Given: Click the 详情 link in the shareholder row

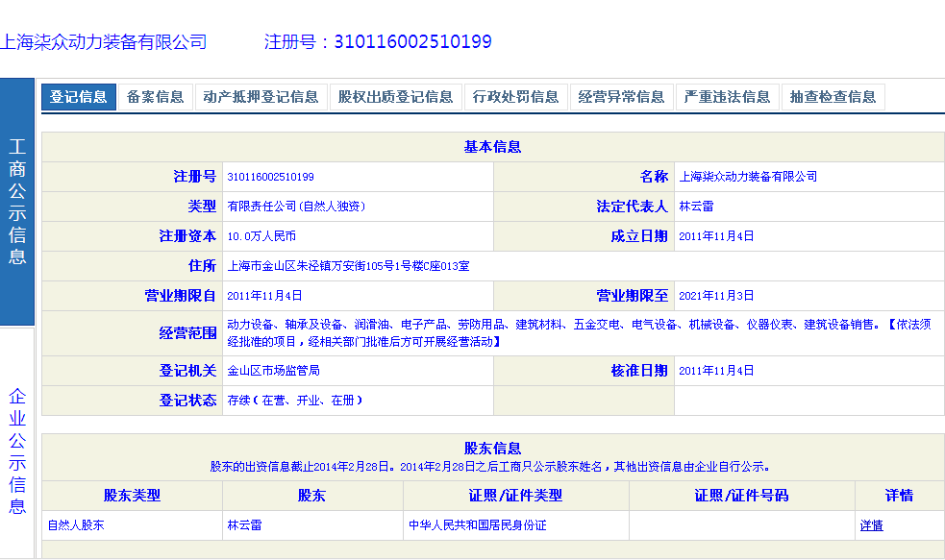Looking at the screenshot, I should click(x=871, y=525).
